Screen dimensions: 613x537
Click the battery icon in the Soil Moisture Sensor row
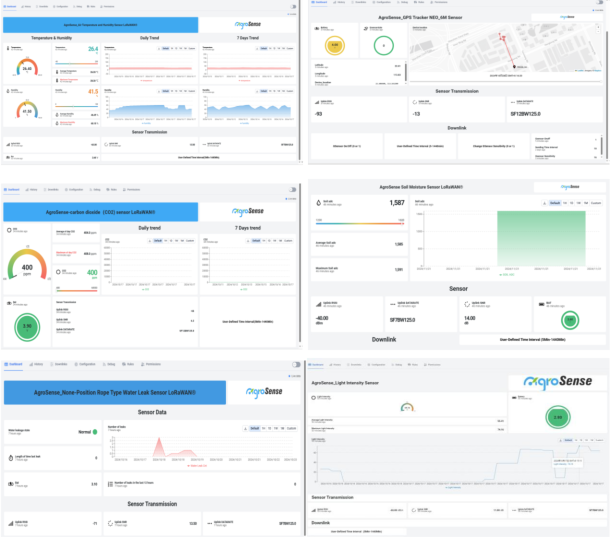(x=541, y=304)
